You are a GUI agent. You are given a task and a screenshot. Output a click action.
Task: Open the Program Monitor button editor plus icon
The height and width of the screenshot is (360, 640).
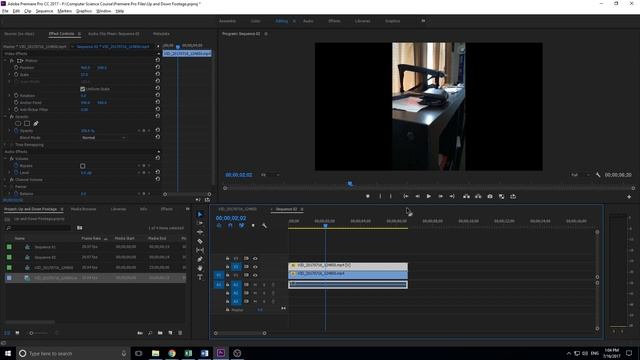click(x=629, y=197)
